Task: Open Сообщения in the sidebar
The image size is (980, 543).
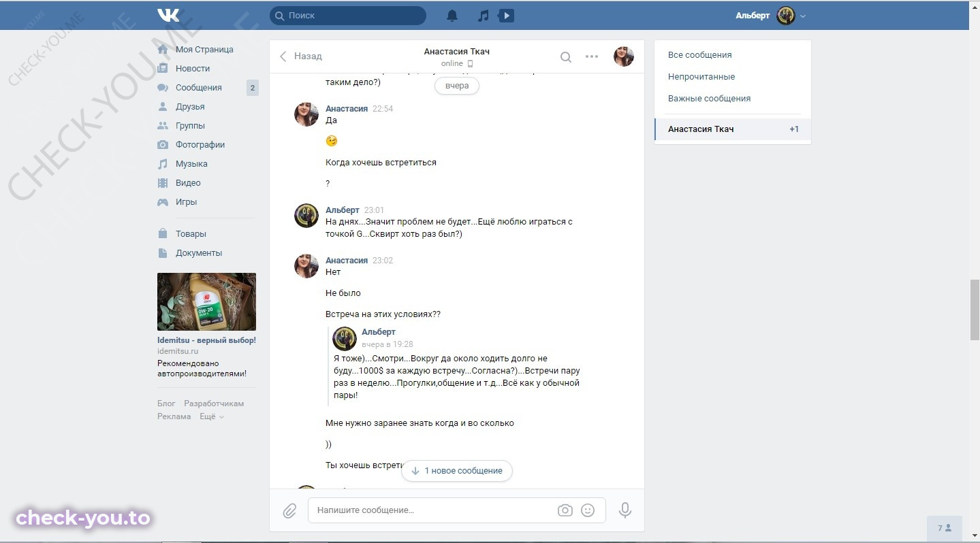Action: pos(199,88)
